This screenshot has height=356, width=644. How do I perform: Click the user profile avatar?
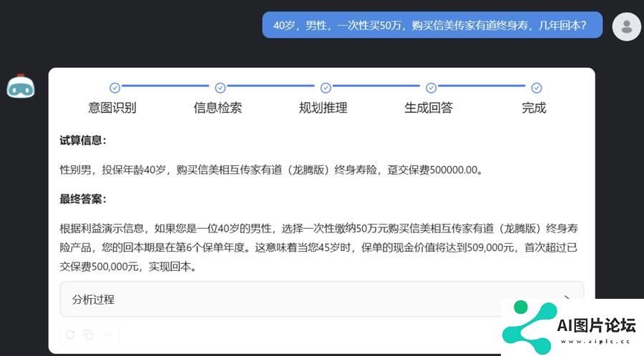626,26
